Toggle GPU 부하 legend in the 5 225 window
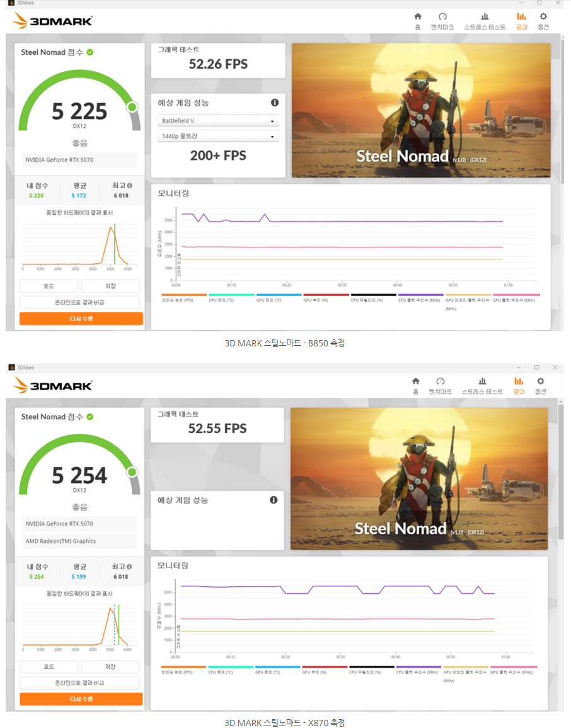This screenshot has height=728, width=571. tap(326, 298)
